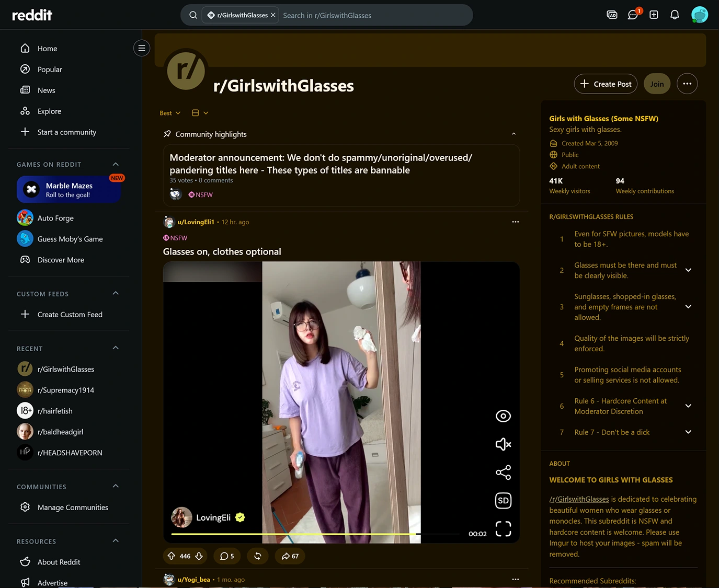Open options menu for u/Yogi_bea post

(516, 579)
